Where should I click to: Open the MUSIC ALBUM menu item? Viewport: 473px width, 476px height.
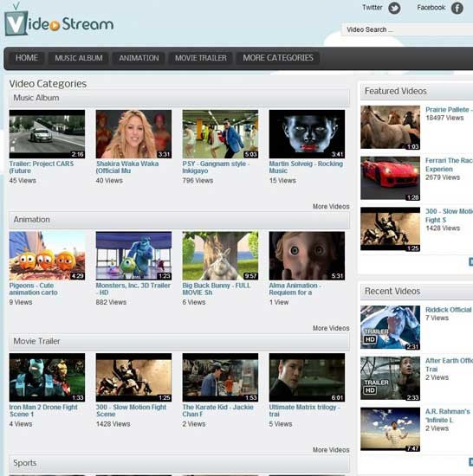coord(79,58)
